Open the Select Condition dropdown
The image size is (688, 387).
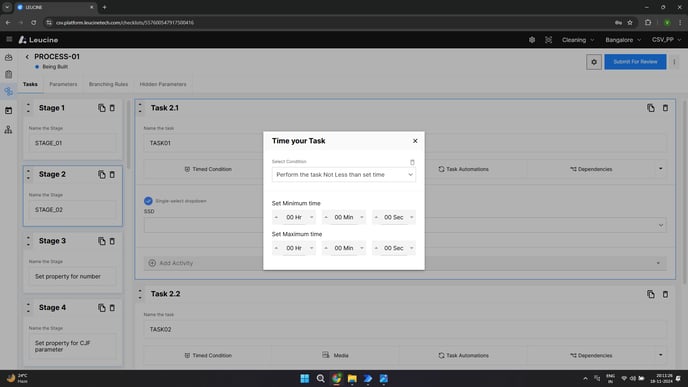click(x=344, y=175)
